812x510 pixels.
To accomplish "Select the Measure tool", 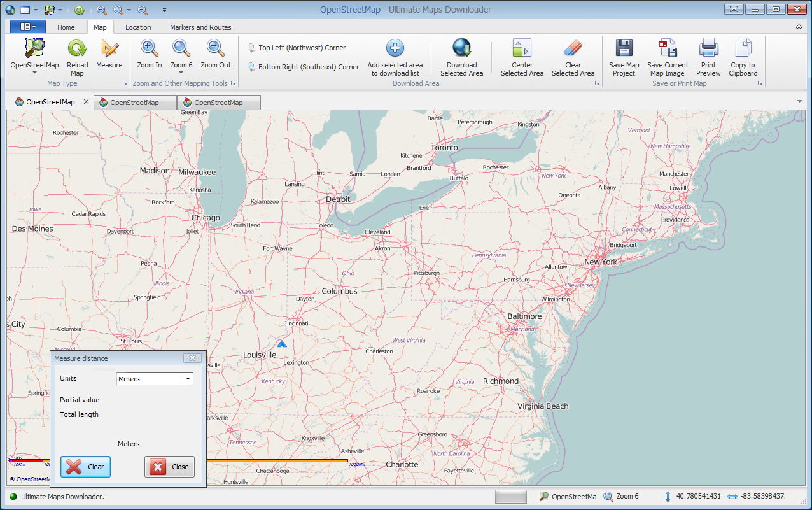I will (109, 49).
